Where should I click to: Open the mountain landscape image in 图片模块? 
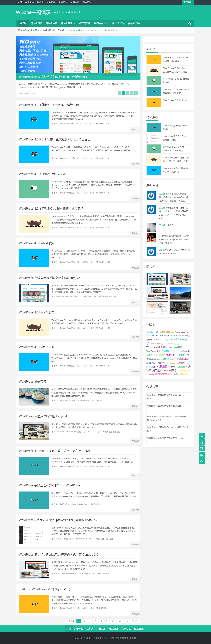(x=180, y=293)
